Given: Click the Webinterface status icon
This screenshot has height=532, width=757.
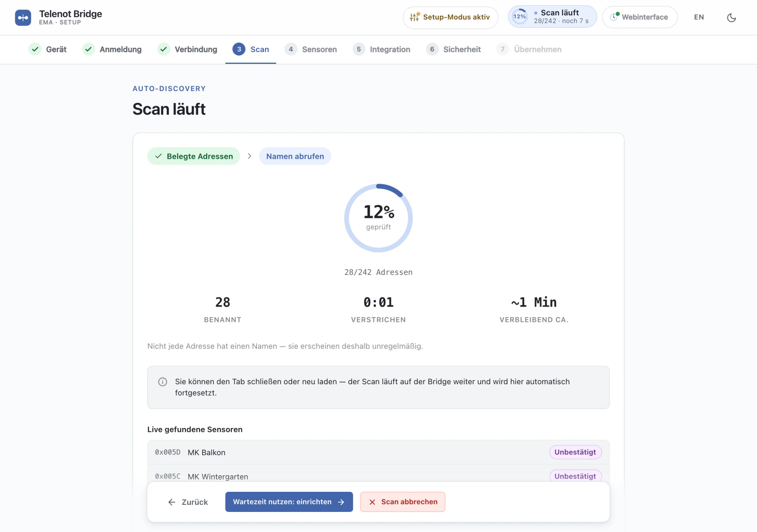Looking at the screenshot, I should (x=614, y=17).
